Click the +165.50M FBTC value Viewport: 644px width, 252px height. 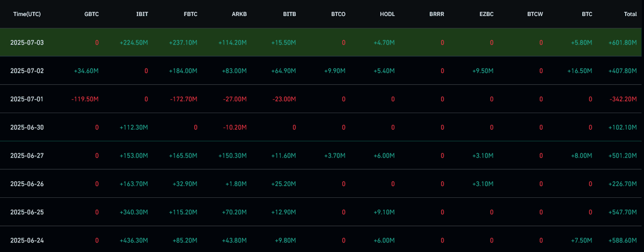(183, 155)
